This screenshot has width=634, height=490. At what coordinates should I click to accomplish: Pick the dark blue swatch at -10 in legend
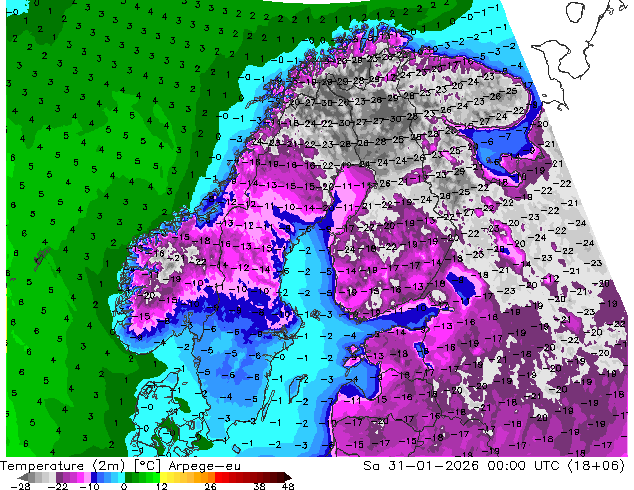(94, 477)
